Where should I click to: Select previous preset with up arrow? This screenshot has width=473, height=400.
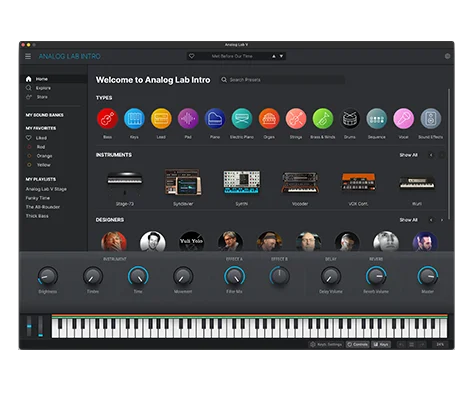274,56
